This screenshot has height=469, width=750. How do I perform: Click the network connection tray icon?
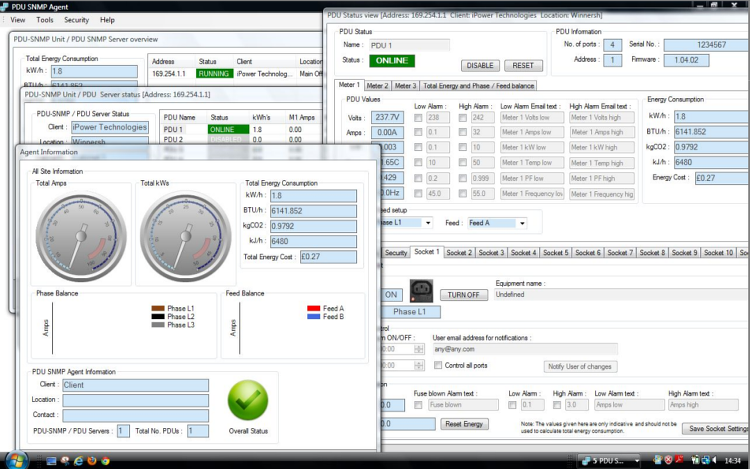click(705, 460)
